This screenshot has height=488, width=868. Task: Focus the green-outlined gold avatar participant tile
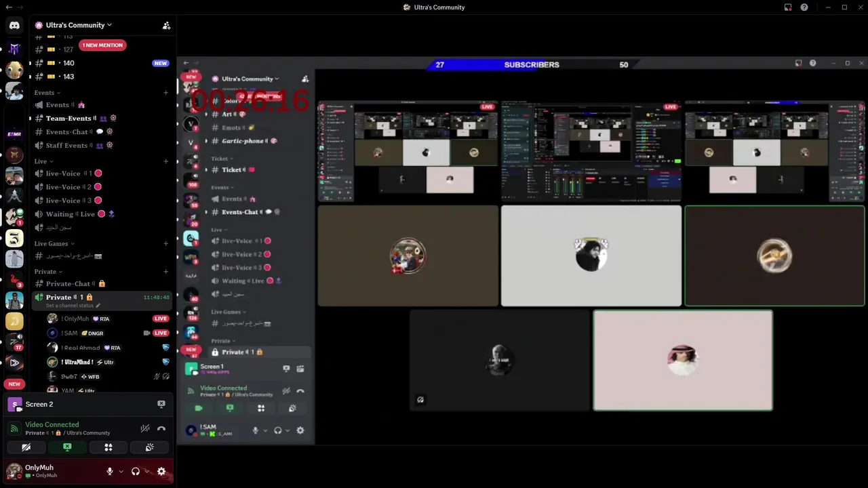(x=774, y=256)
